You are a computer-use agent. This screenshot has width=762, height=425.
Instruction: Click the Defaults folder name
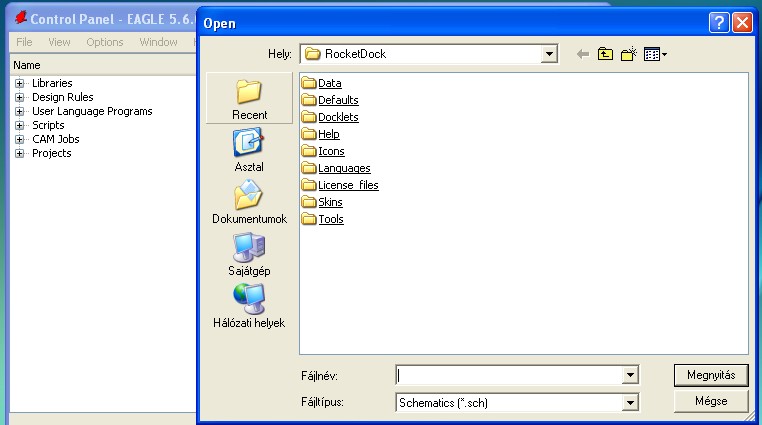(x=338, y=100)
